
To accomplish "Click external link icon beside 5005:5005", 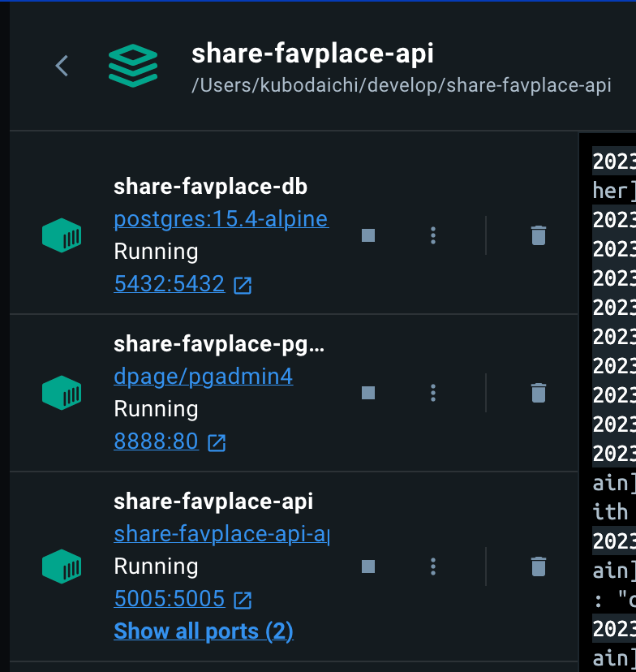I will 243,600.
